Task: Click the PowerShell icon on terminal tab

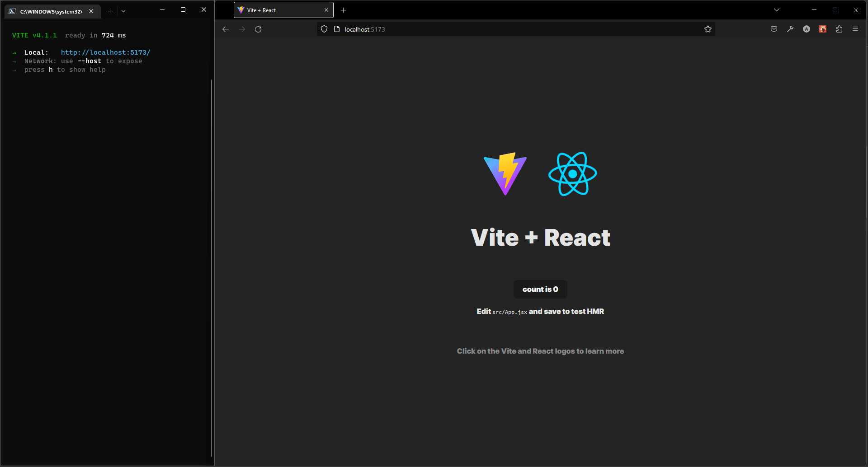Action: coord(12,11)
